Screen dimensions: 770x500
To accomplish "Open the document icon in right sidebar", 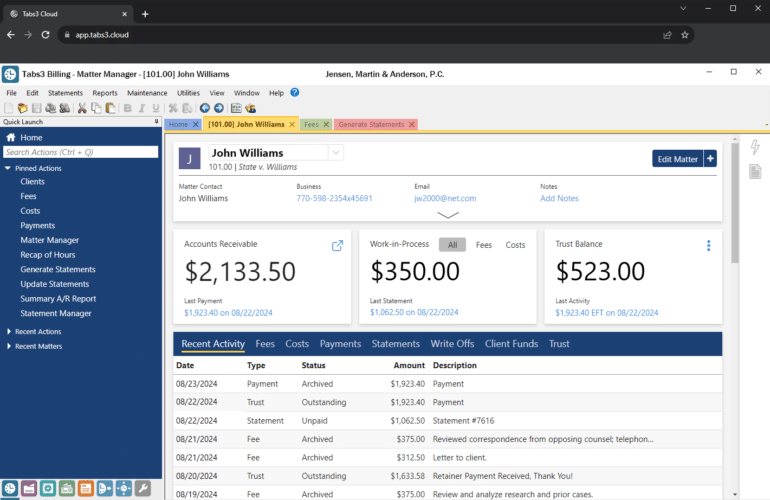I will point(755,172).
